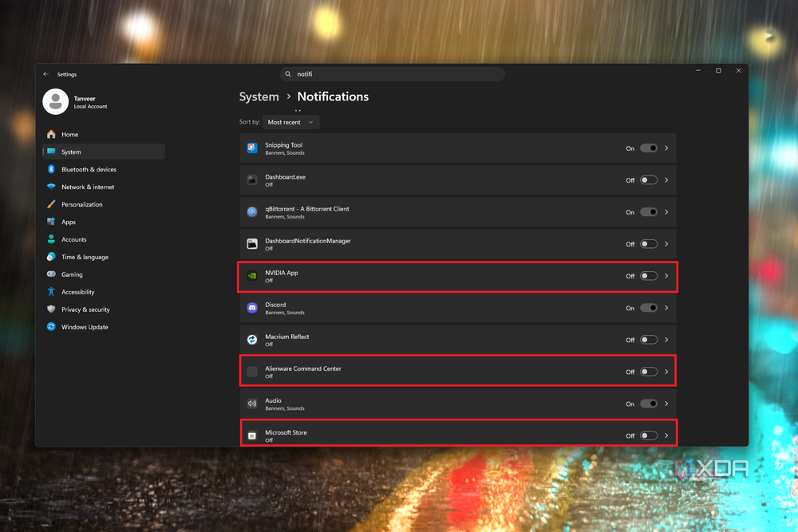Open Accessibility settings page

coord(104,292)
